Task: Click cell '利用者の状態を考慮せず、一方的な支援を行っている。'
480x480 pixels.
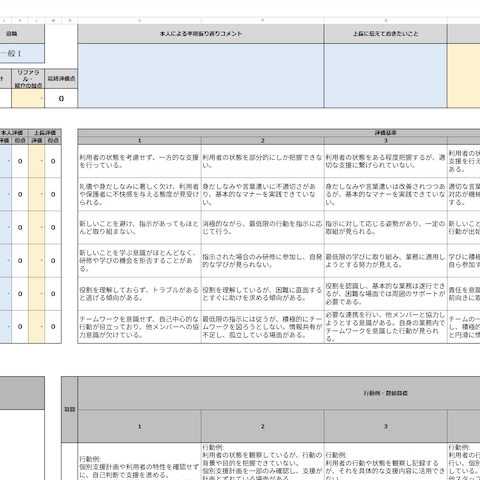Action: [139, 161]
